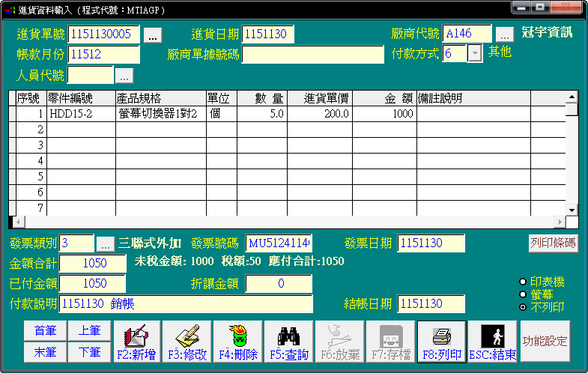Click the 廠商單據號碼 input field
588x373 pixels.
tap(313, 55)
